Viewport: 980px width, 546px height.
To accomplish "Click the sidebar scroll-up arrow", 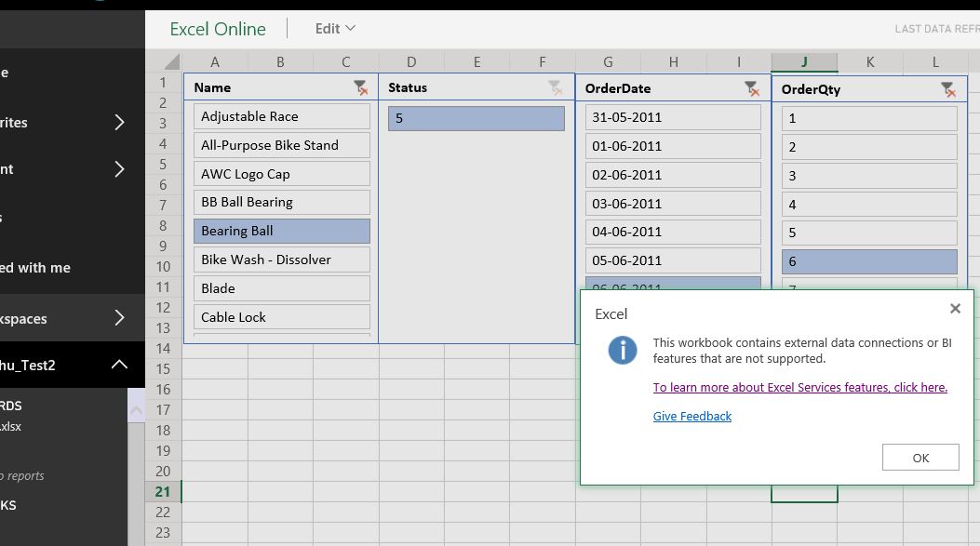I will pos(136,410).
